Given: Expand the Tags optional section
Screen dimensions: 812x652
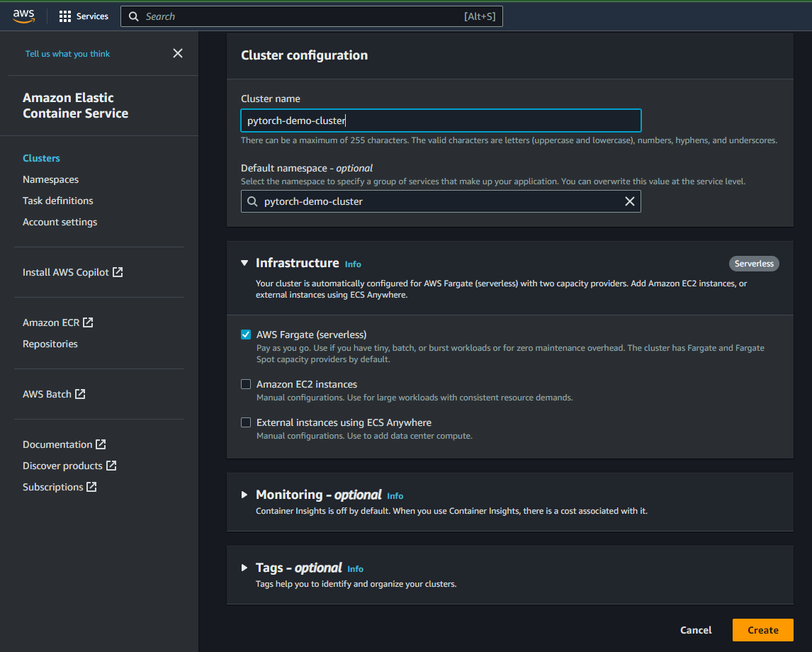Looking at the screenshot, I should (244, 568).
